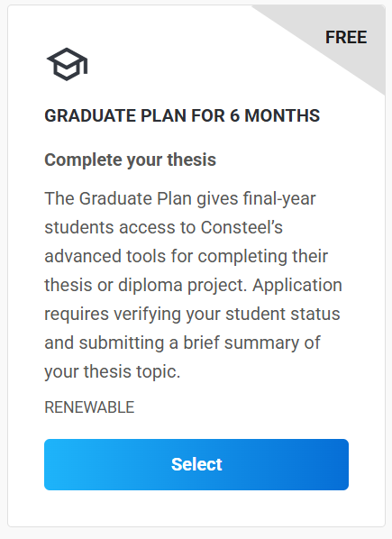
Task: Click the word 'Application' in description
Action: point(297,286)
